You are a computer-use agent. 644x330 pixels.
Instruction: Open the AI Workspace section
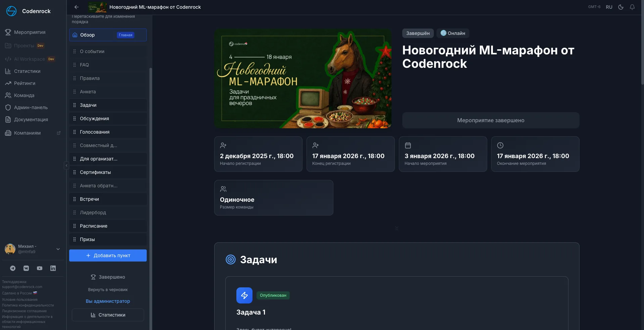[29, 59]
